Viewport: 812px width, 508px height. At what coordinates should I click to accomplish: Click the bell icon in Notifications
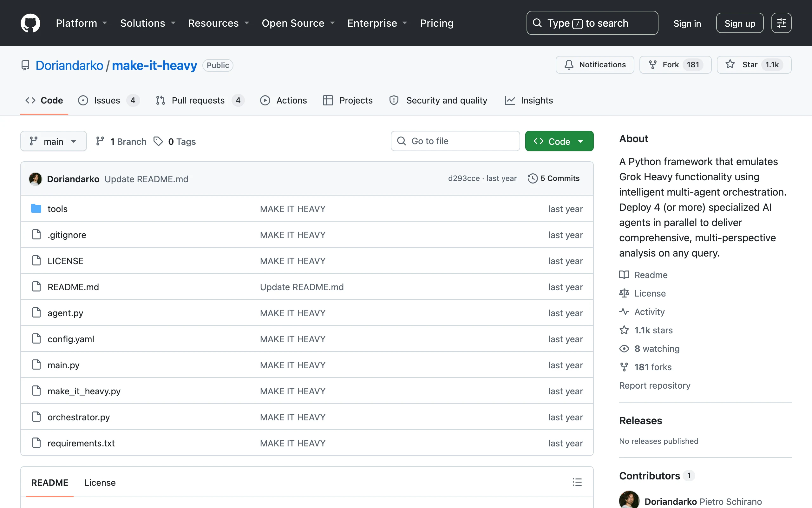coord(569,64)
